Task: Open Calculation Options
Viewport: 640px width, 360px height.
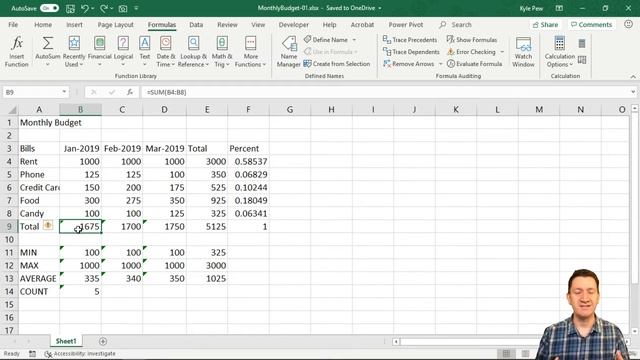Action: tap(560, 51)
